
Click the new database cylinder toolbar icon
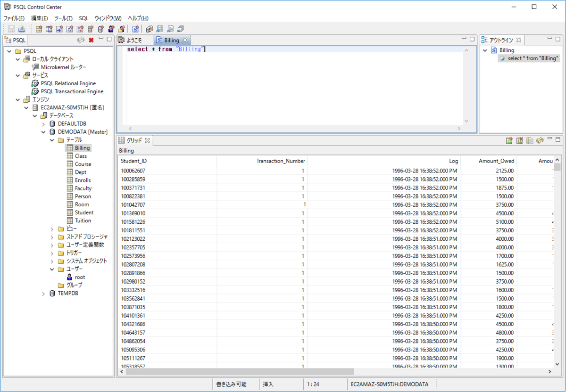click(101, 29)
